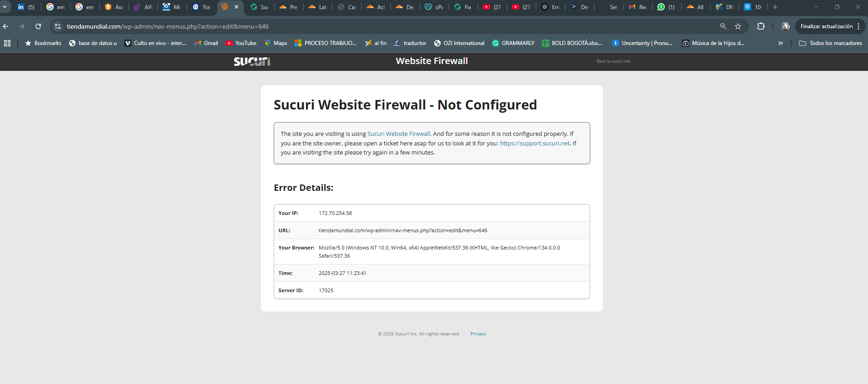
Task: Open the support.sucuri.net link
Action: (x=535, y=143)
